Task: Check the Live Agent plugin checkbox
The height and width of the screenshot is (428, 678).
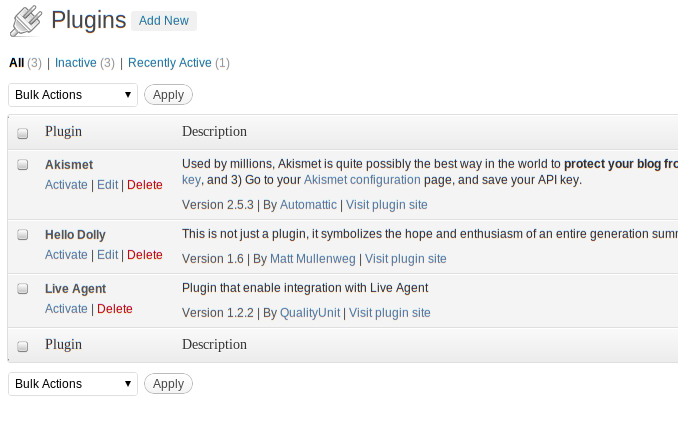Action: pyautogui.click(x=22, y=289)
